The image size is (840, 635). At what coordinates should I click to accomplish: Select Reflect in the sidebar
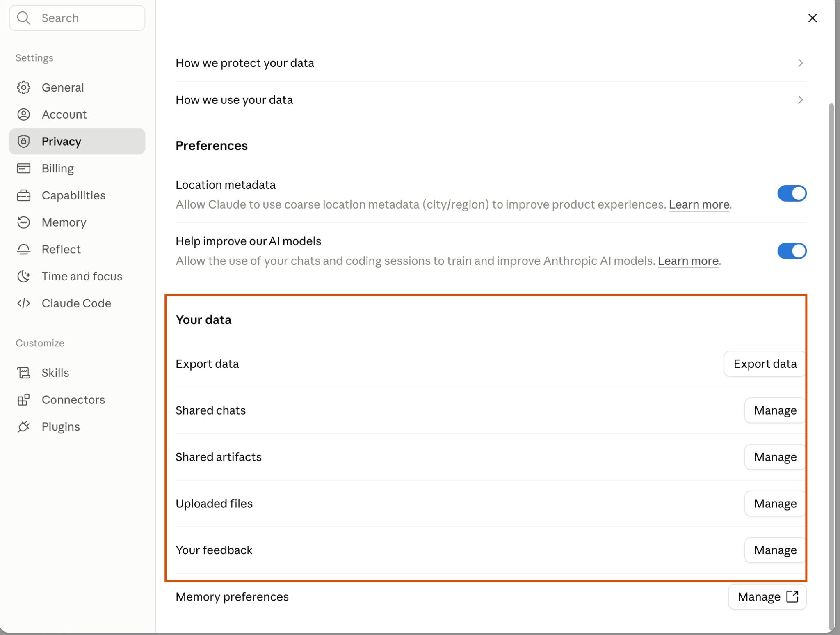pyautogui.click(x=77, y=249)
